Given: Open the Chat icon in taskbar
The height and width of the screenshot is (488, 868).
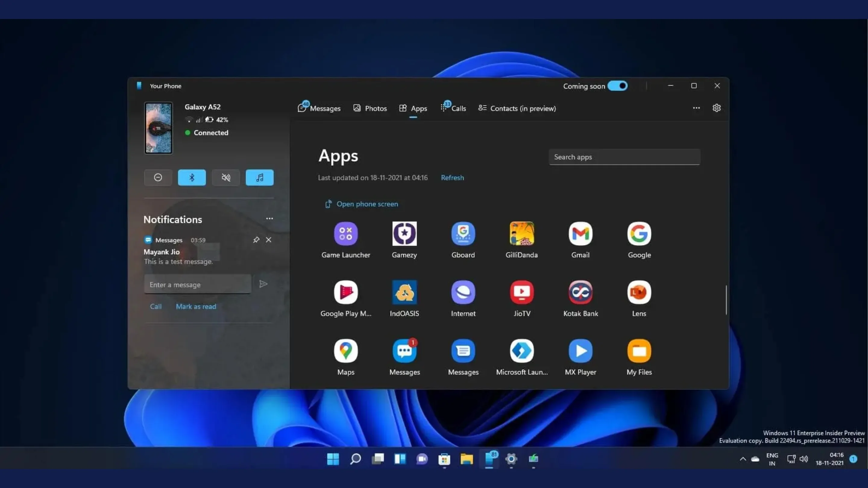Looking at the screenshot, I should tap(422, 459).
